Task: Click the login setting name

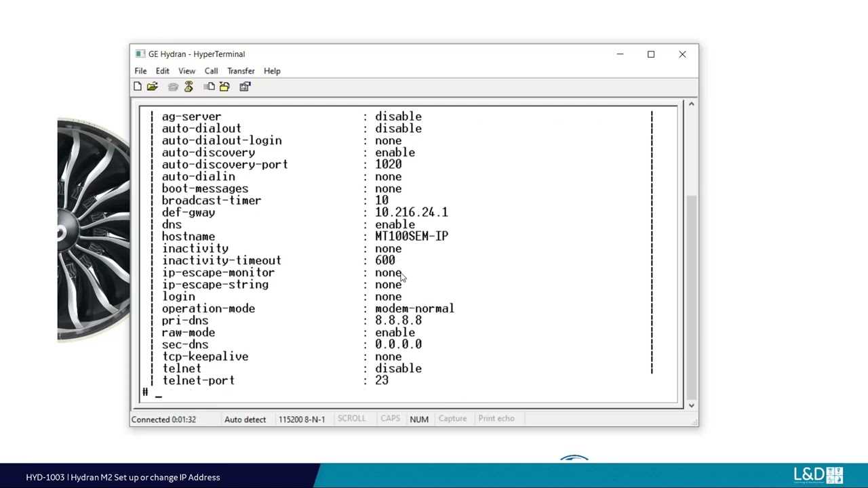Action: tap(178, 297)
